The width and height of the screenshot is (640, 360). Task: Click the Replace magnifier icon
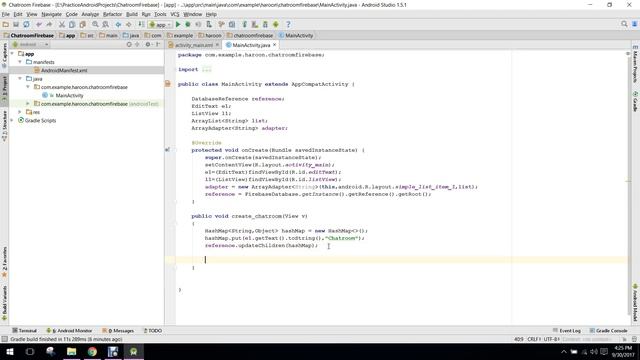coord(105,24)
